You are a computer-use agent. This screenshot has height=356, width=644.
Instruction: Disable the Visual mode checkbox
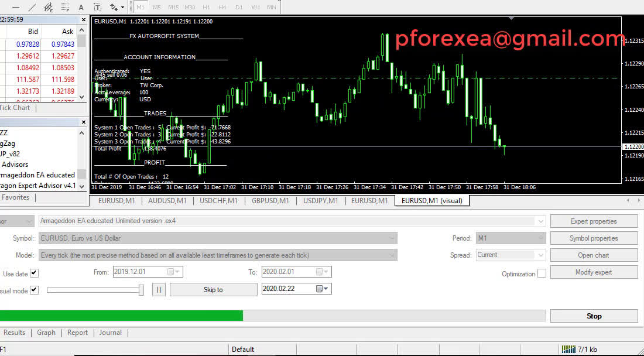(x=34, y=290)
